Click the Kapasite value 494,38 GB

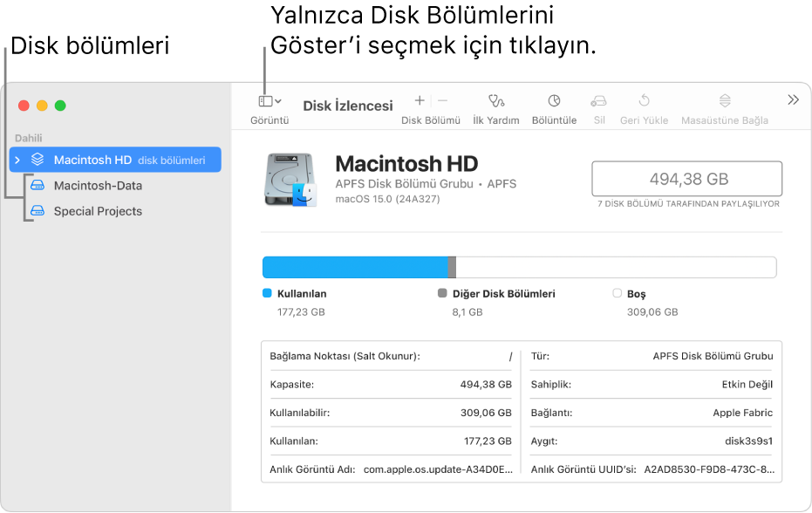pyautogui.click(x=486, y=385)
